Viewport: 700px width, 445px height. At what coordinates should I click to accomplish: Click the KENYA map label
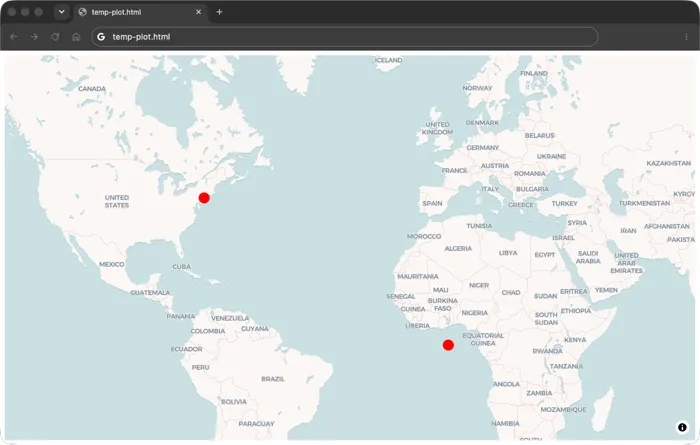click(x=575, y=340)
